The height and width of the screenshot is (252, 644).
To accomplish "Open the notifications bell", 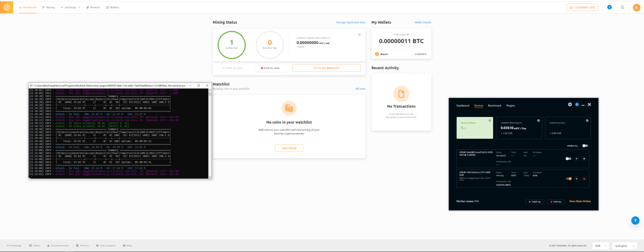I will coord(622,7).
